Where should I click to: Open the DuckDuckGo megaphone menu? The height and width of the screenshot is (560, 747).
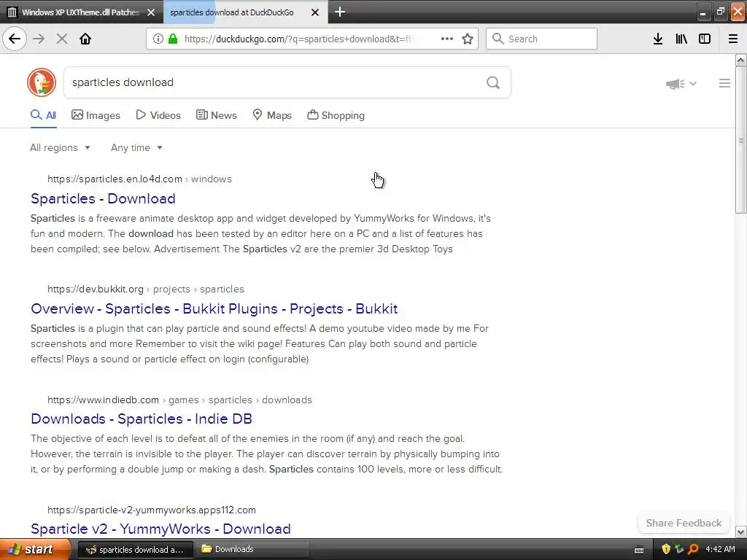click(x=681, y=84)
